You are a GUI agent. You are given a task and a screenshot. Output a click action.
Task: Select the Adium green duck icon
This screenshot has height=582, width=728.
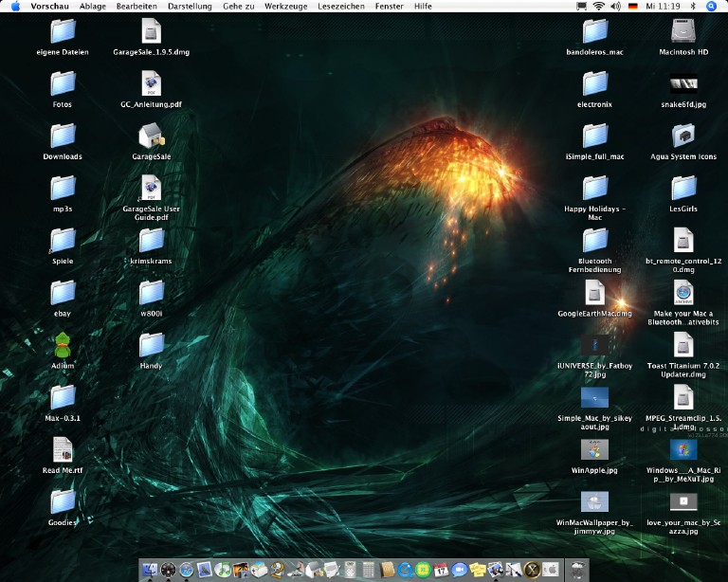(x=63, y=345)
